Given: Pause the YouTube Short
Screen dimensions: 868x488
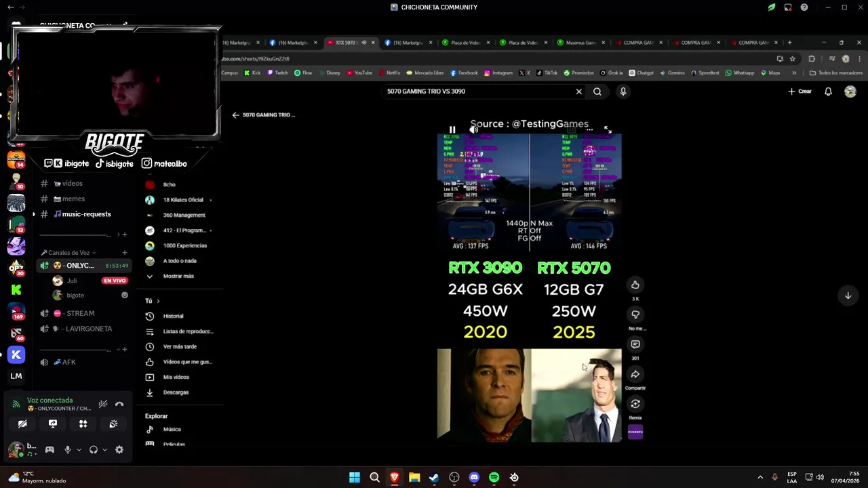Looking at the screenshot, I should pyautogui.click(x=452, y=129).
